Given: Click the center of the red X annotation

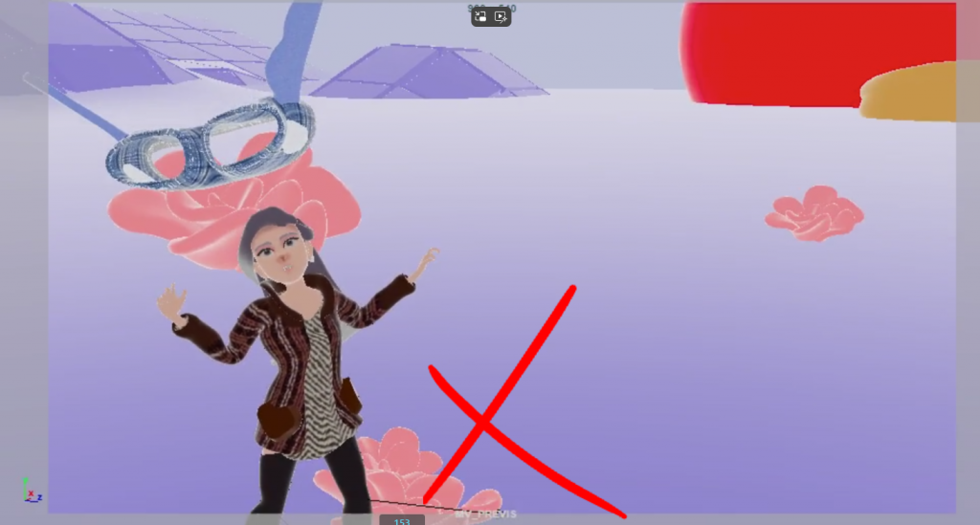Looking at the screenshot, I should (484, 419).
